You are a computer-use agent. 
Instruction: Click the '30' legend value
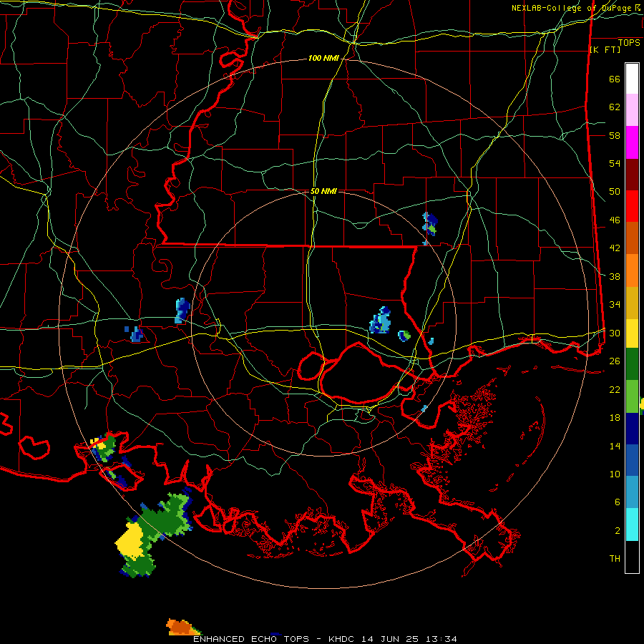[615, 333]
